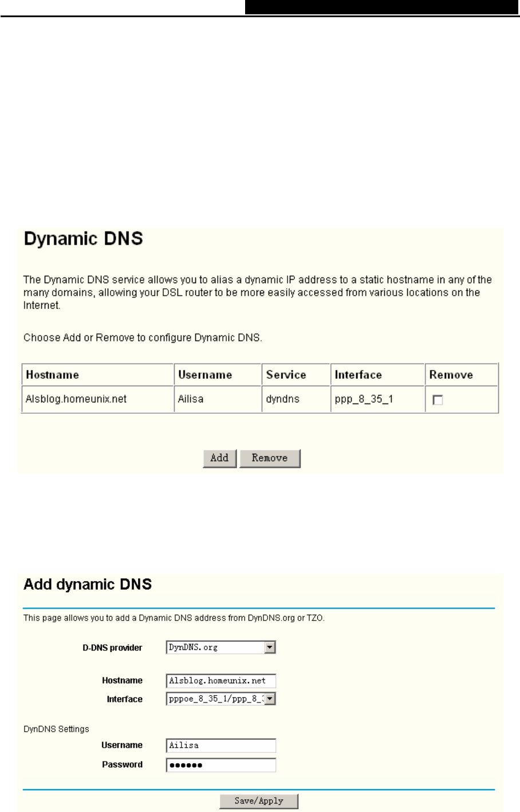Click the Hostname input field
The image size is (520, 812).
[x=221, y=681]
